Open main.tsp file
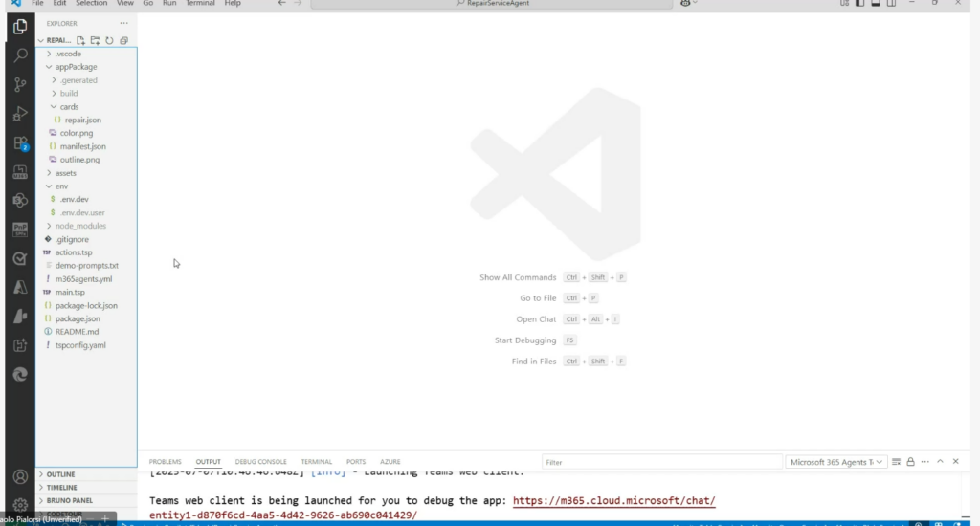The image size is (980, 526). point(69,293)
